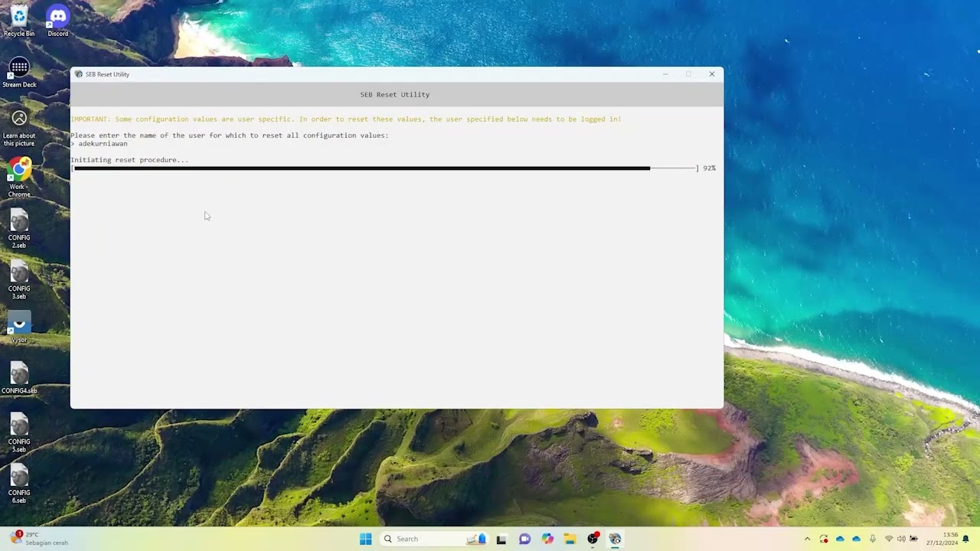Screen dimensions: 980x551
Task: Maximize the SEB Reset Utility window
Action: point(688,74)
